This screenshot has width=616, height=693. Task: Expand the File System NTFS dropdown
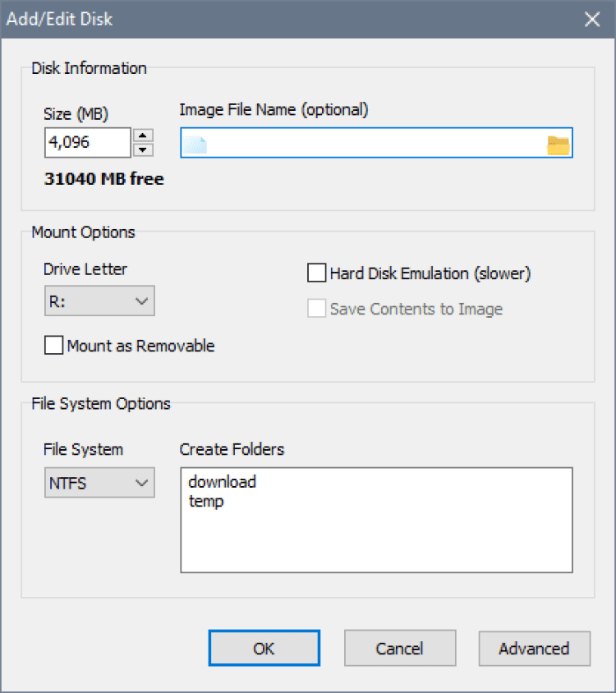pyautogui.click(x=99, y=483)
